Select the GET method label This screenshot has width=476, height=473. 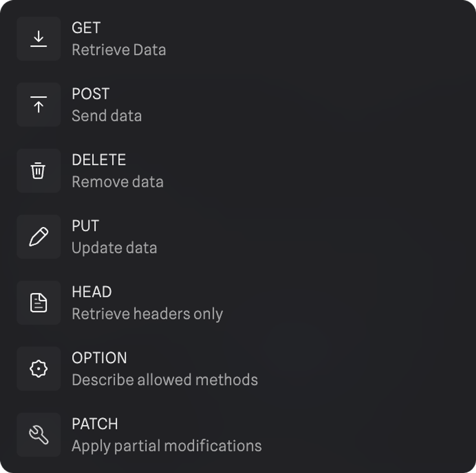point(86,28)
